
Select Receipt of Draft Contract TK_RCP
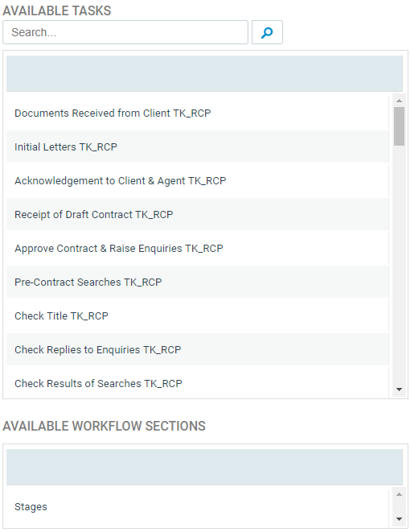pyautogui.click(x=198, y=214)
